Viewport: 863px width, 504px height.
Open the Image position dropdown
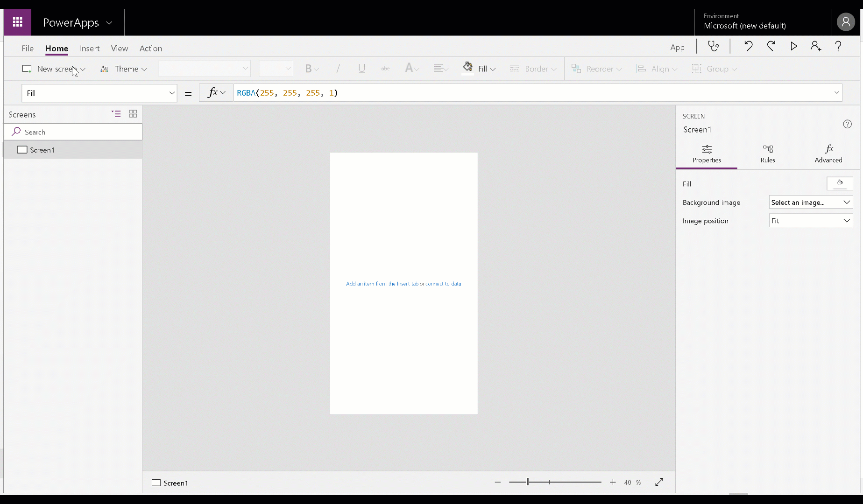[x=811, y=221]
